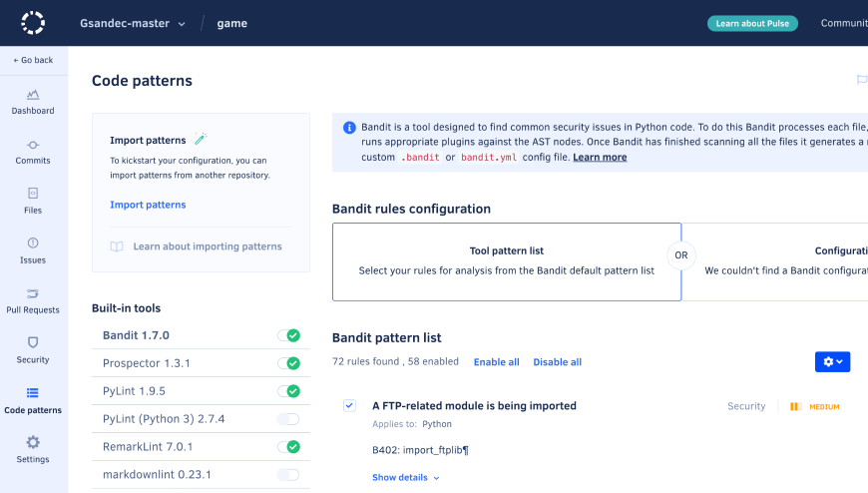Open the blue gear settings dropdown
The height and width of the screenshot is (493, 868).
832,361
